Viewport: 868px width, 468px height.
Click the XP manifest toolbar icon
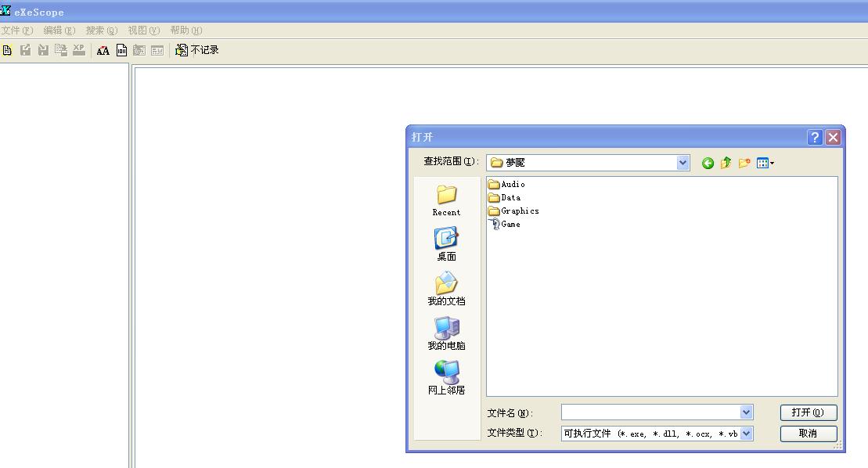[x=78, y=50]
